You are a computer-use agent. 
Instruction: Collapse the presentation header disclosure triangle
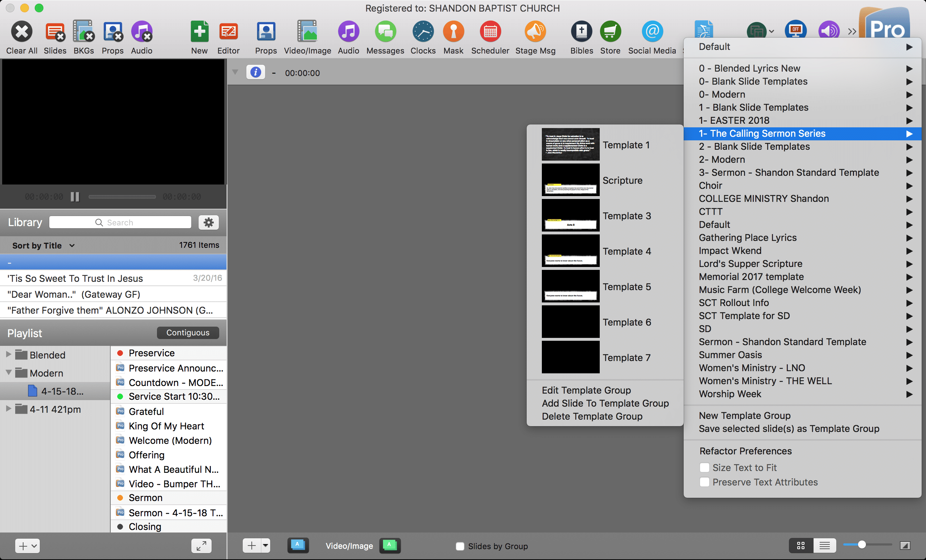click(235, 72)
